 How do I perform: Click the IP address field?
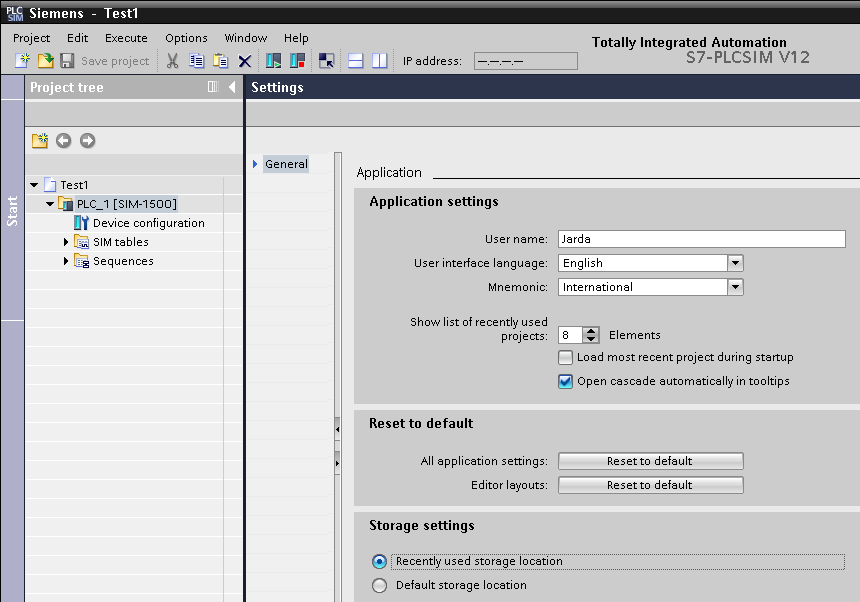pos(525,61)
